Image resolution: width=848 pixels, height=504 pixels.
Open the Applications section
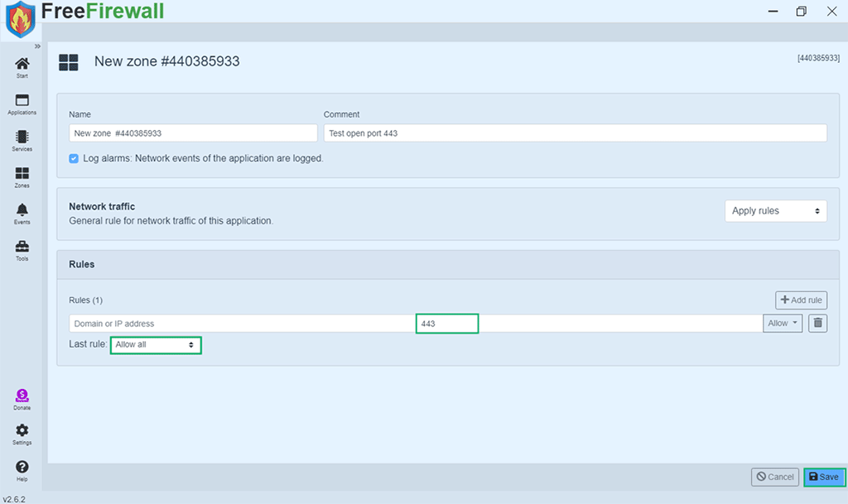click(x=22, y=103)
